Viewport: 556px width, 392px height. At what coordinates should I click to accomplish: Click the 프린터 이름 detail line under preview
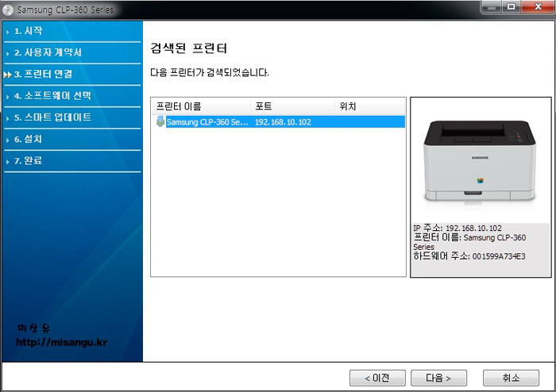pos(470,242)
